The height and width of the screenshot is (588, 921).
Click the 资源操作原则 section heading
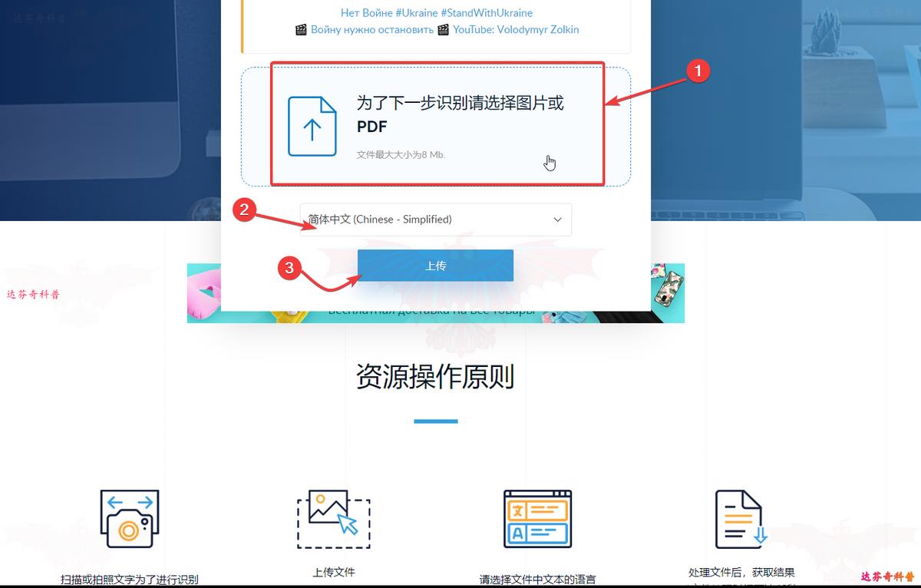point(435,376)
